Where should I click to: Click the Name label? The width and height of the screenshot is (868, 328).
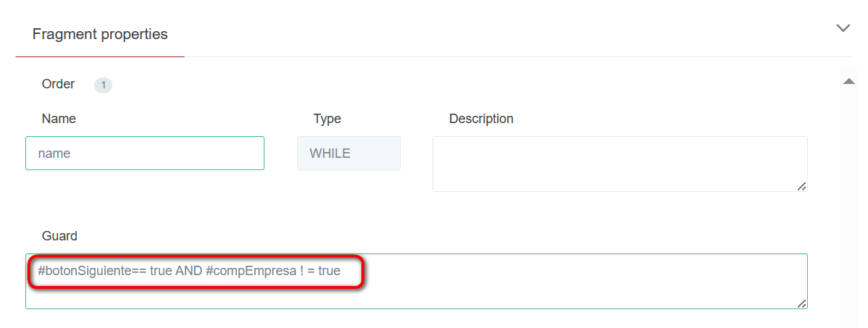[59, 119]
